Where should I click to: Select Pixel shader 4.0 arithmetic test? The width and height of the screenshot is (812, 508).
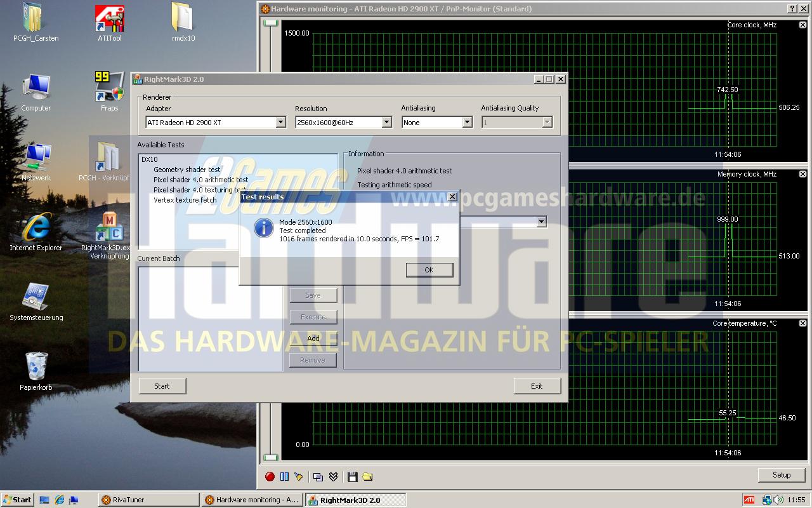(x=200, y=180)
